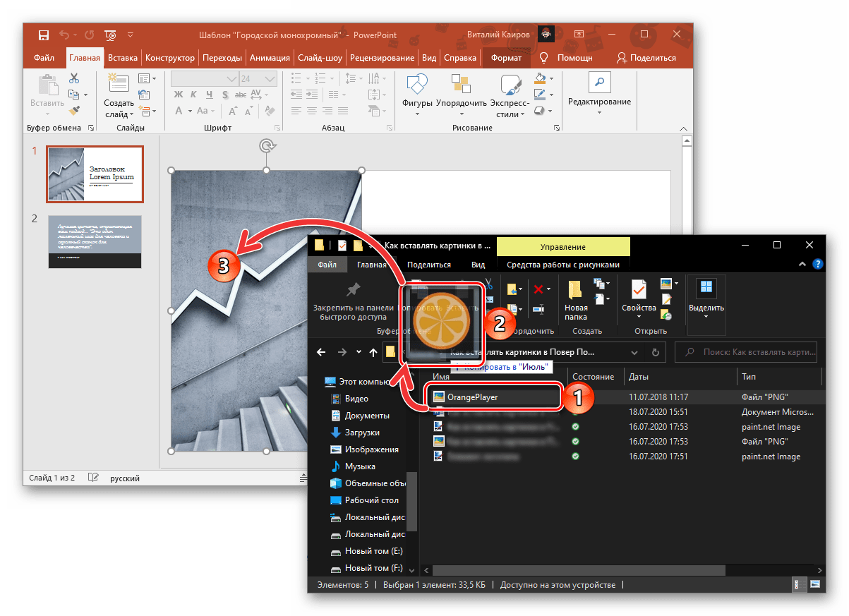849x616 pixels.
Task: Click the Новая папка folder icon
Action: click(x=576, y=290)
